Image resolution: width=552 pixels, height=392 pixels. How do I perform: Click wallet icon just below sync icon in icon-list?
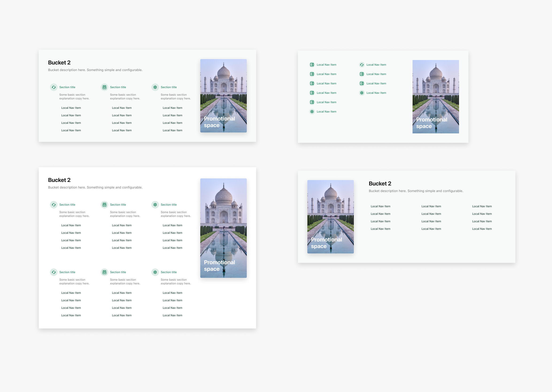point(362,74)
